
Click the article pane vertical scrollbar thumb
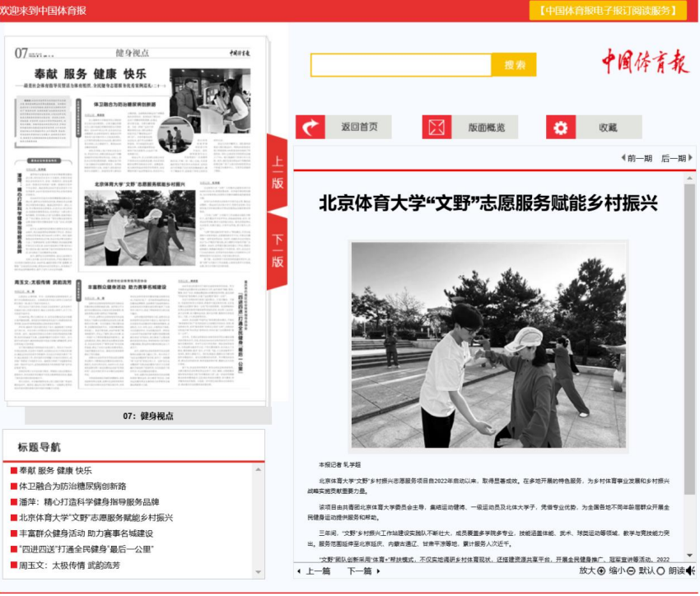tap(690, 339)
